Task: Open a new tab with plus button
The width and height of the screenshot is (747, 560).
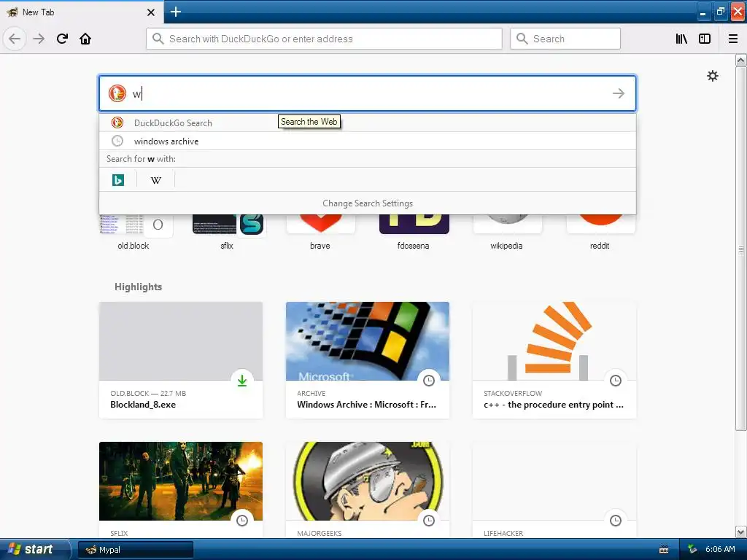Action: pyautogui.click(x=176, y=12)
